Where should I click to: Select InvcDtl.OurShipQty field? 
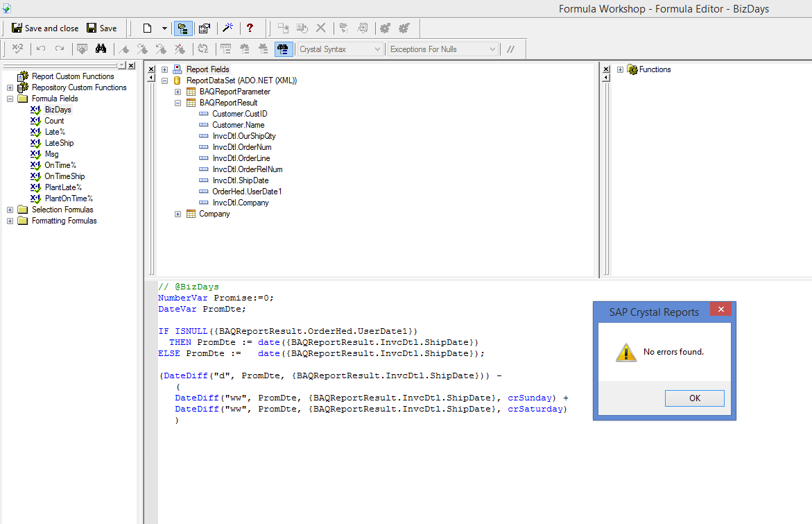pyautogui.click(x=244, y=136)
